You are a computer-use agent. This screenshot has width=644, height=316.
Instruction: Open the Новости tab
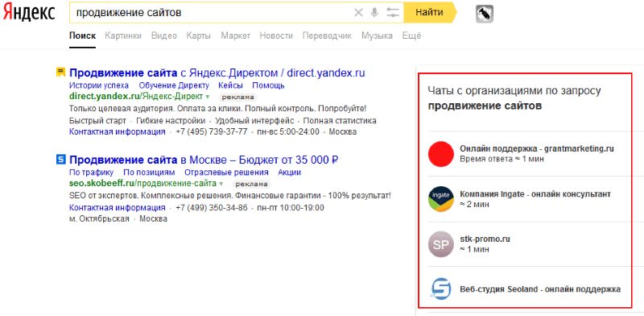[x=276, y=35]
